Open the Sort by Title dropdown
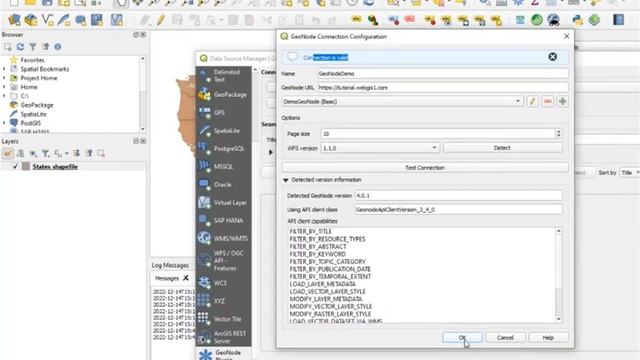 point(629,173)
